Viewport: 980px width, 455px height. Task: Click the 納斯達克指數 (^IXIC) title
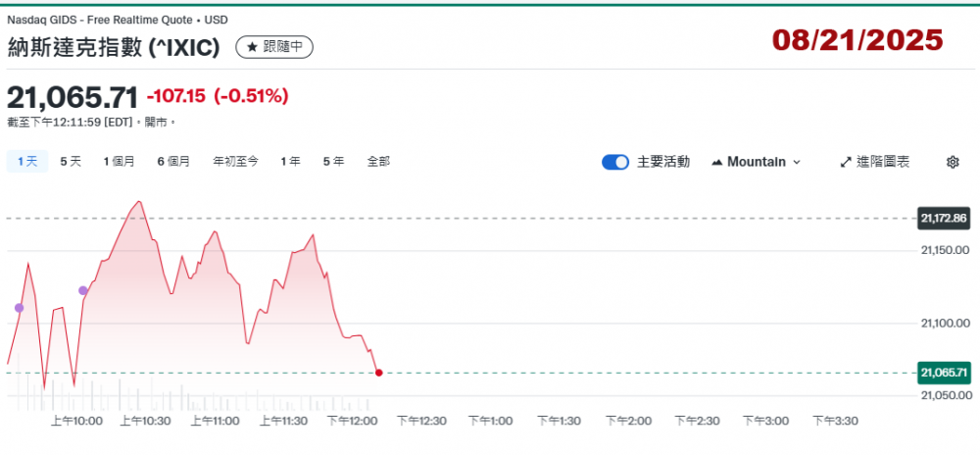120,47
